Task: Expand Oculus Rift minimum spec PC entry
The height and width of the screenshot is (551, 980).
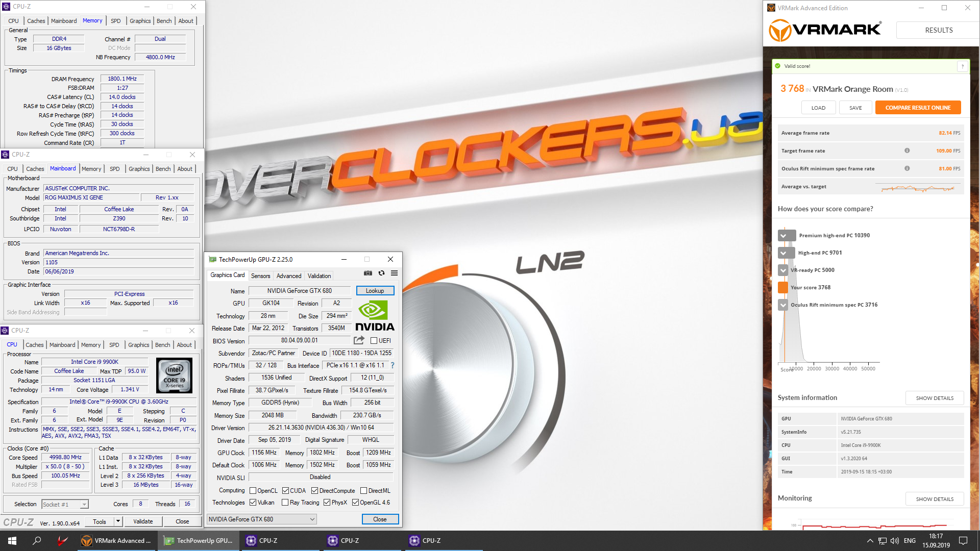Action: click(783, 305)
